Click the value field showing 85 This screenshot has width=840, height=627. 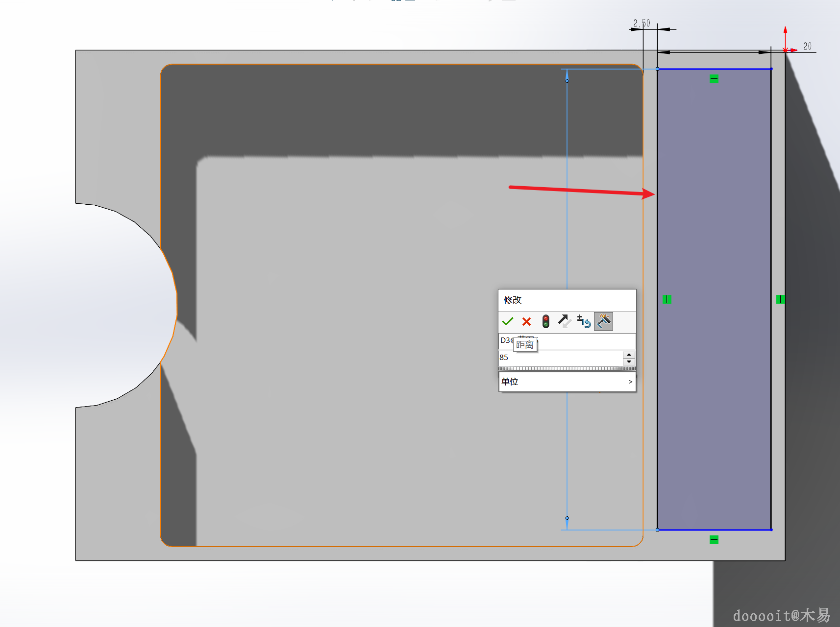coord(561,358)
